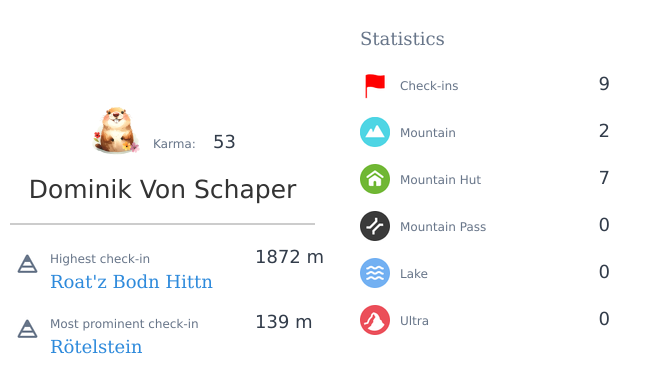Click the Statistics heading

(x=402, y=39)
